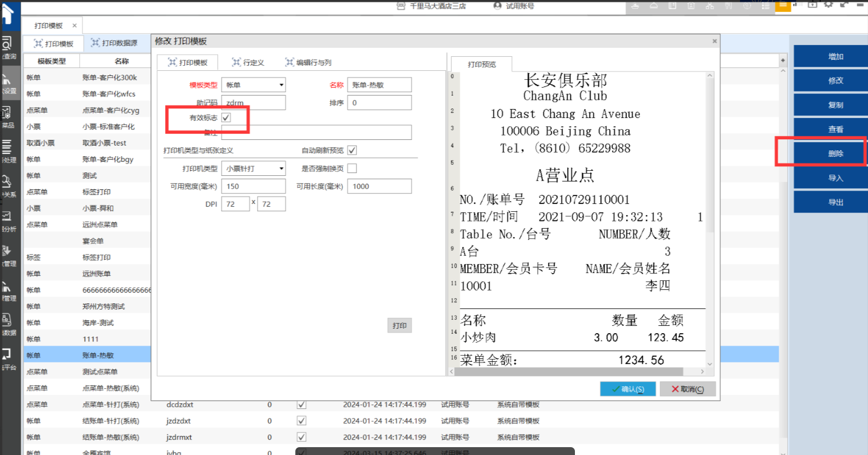Viewport: 868px width, 455px height.
Task: Expand the 打印机类型 dropdown
Action: click(253, 169)
